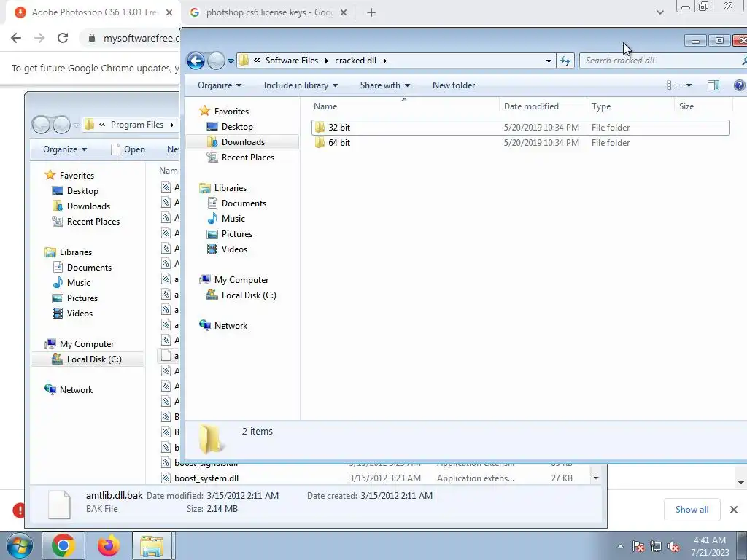
Task: Click Search cracked dll field
Action: 662,61
